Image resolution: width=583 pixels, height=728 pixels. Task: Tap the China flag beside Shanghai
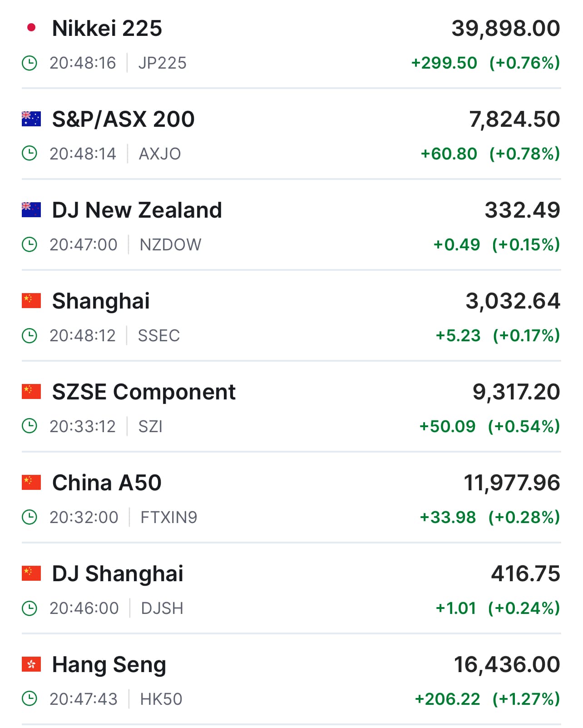[31, 300]
